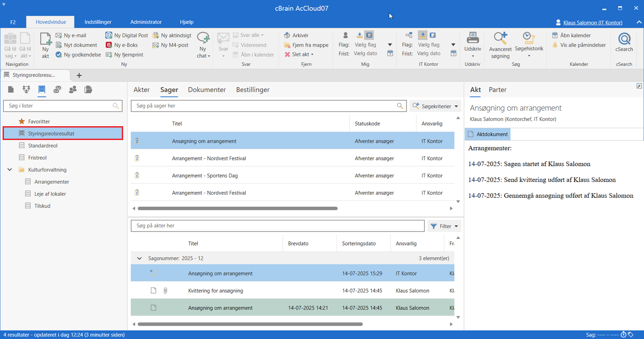Screen dimensions: 644x339
Task: Click user name Klaus Salomon link
Action: pos(592,22)
